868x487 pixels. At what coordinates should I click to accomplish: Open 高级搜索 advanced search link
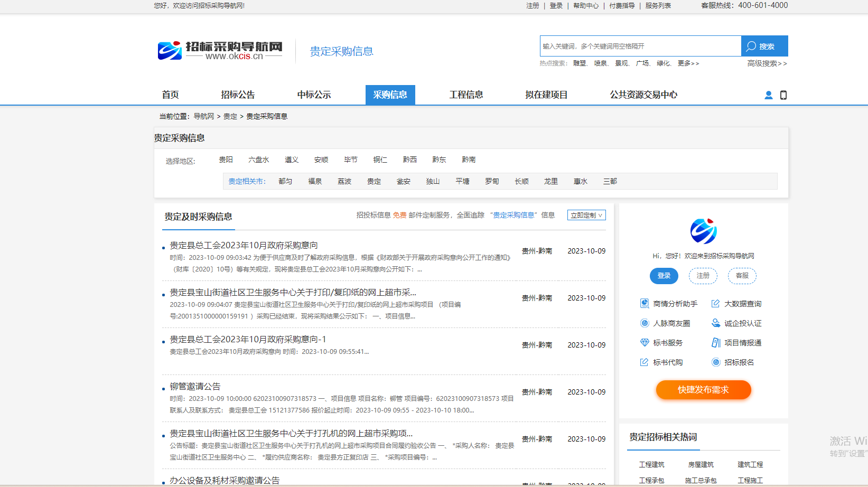(x=767, y=63)
